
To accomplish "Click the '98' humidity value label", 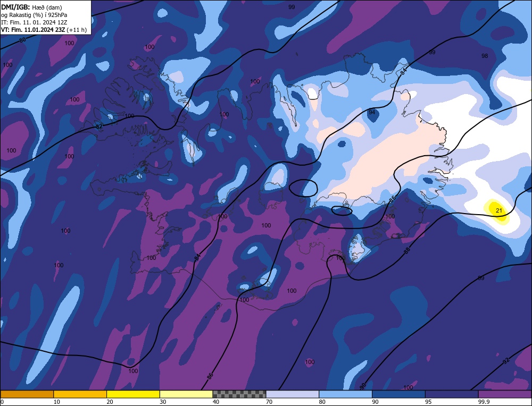I will pyautogui.click(x=485, y=56).
